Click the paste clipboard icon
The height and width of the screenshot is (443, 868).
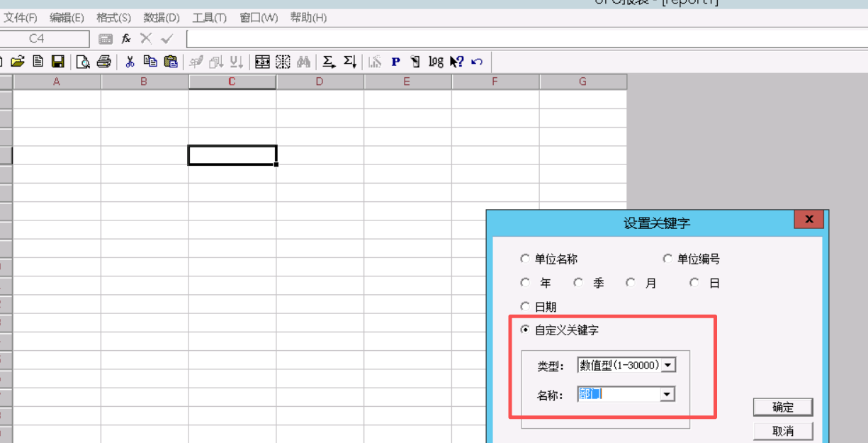[171, 62]
